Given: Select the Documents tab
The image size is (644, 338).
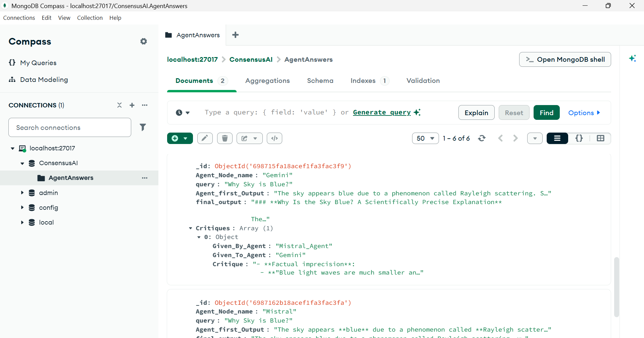Looking at the screenshot, I should coord(202,81).
